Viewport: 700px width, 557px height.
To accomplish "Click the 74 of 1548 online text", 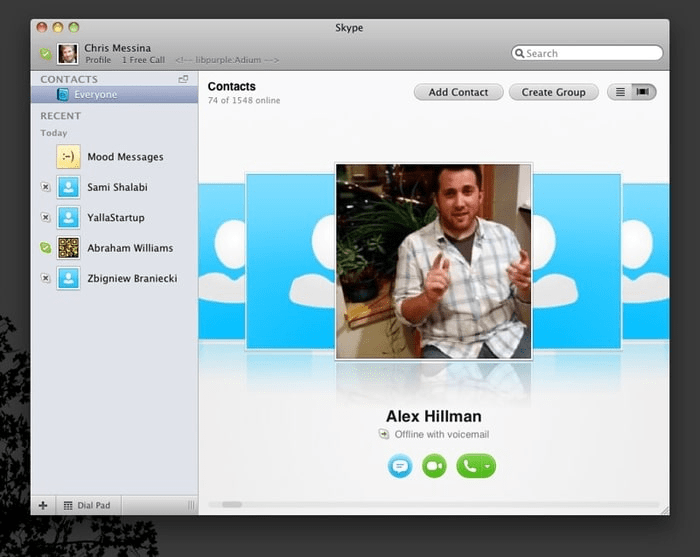I will pyautogui.click(x=244, y=100).
